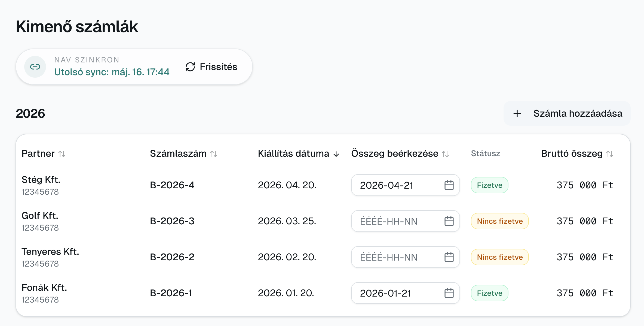Image resolution: width=644 pixels, height=326 pixels.
Task: Open calendar picker in Stég Kft. row
Action: coord(449,185)
